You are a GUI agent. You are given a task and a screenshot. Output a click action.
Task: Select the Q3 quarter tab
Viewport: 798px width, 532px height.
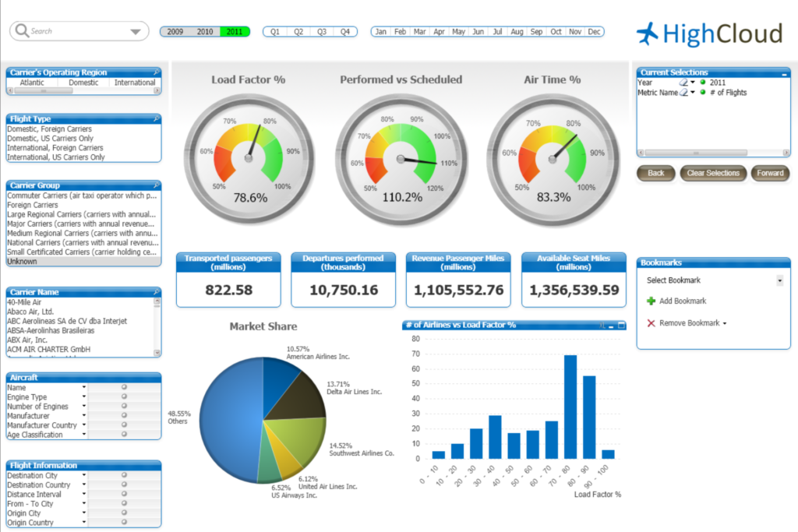[x=322, y=31]
